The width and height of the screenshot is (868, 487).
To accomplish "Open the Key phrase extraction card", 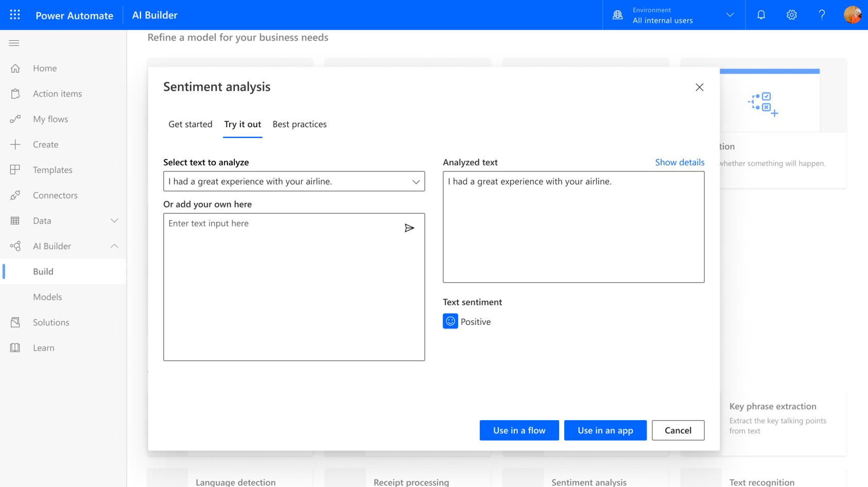I will [783, 424].
